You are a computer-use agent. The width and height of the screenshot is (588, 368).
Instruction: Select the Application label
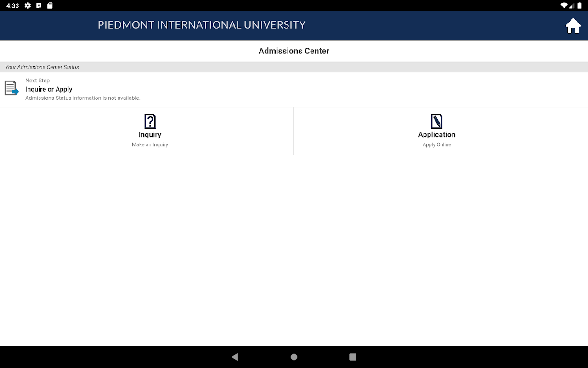436,135
